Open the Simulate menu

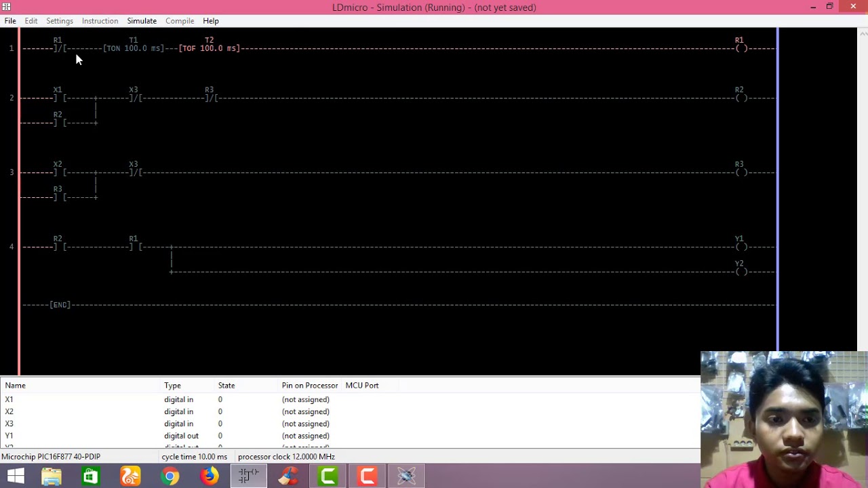[x=142, y=21]
